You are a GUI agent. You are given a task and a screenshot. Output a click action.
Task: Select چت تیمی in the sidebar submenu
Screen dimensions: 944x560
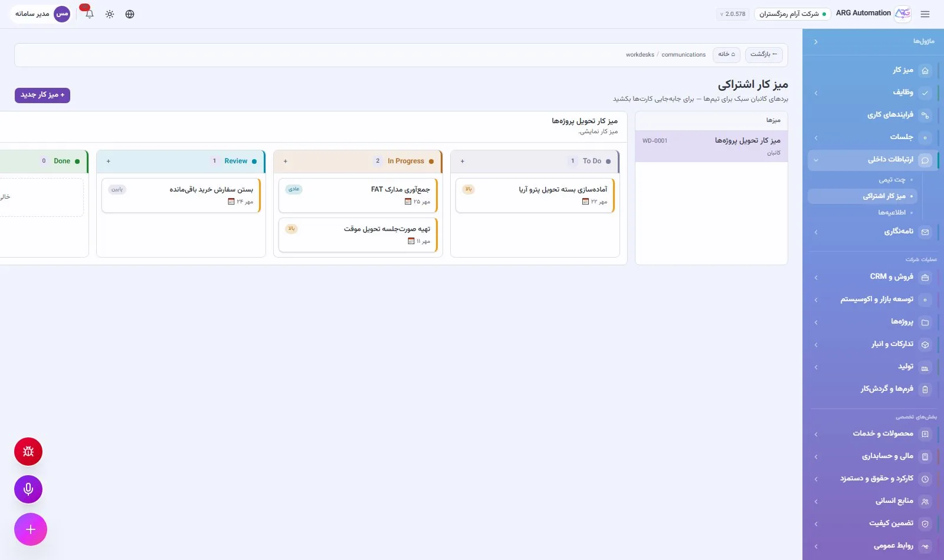(892, 180)
